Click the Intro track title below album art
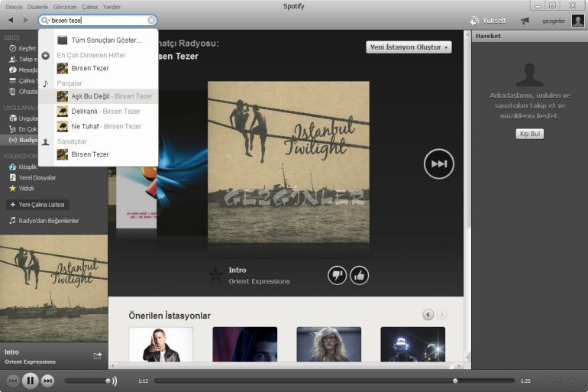Viewport: 588px width, 392px height. coord(237,270)
